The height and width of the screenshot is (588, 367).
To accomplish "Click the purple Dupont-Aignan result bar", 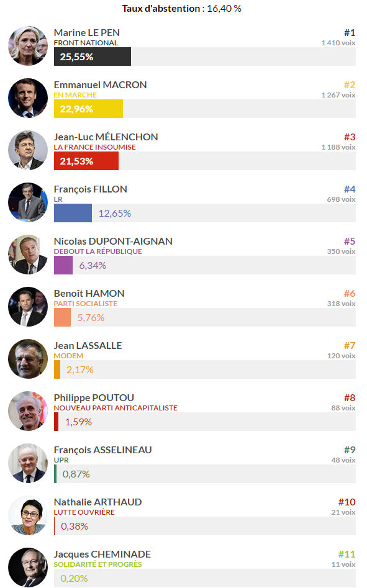I will (x=63, y=265).
